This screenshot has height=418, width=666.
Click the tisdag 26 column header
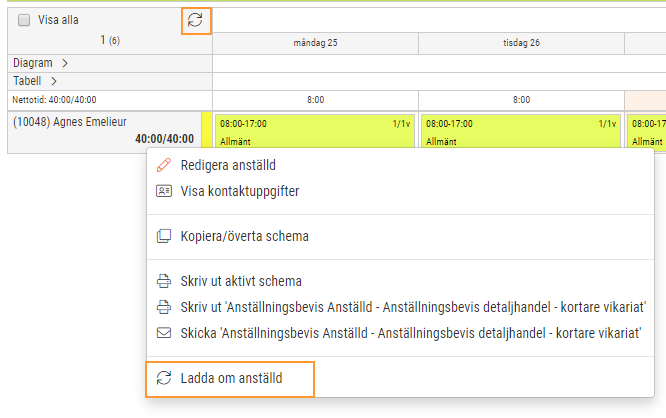click(x=521, y=44)
